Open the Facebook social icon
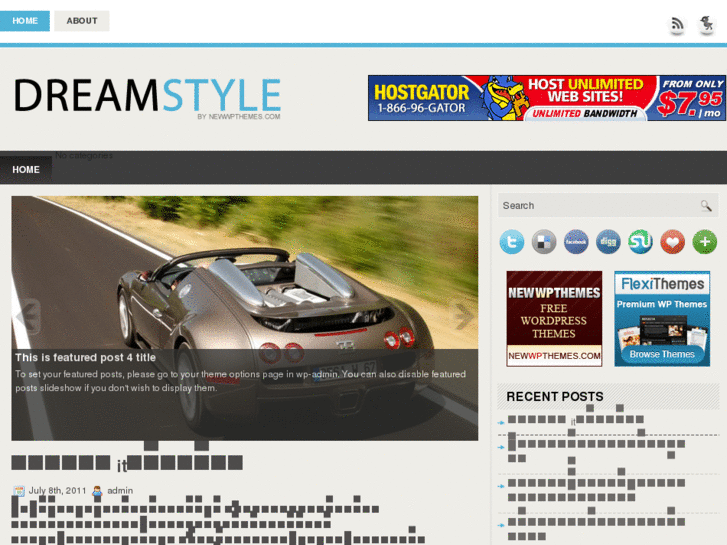Screen dimensions: 727x545 576,242
